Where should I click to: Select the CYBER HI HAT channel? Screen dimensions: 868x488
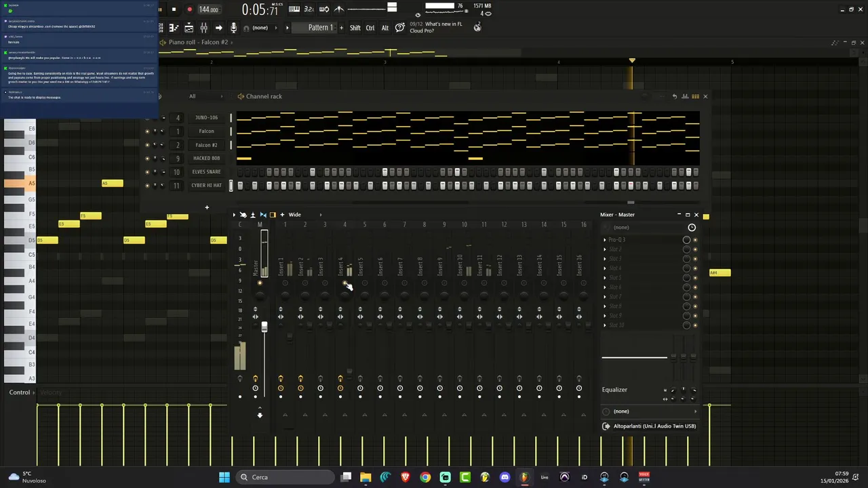point(206,185)
